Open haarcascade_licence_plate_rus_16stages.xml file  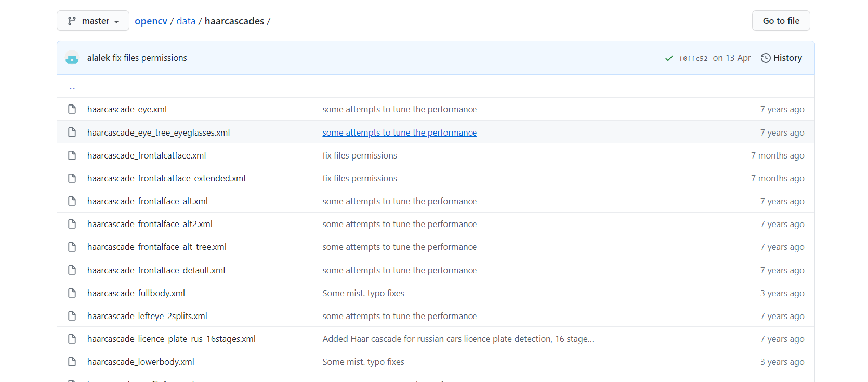coord(172,339)
